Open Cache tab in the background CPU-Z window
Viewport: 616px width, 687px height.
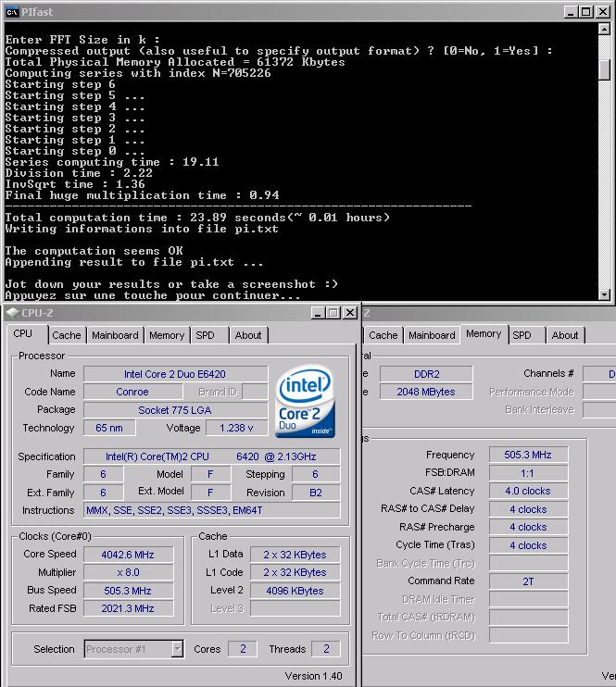(x=383, y=335)
